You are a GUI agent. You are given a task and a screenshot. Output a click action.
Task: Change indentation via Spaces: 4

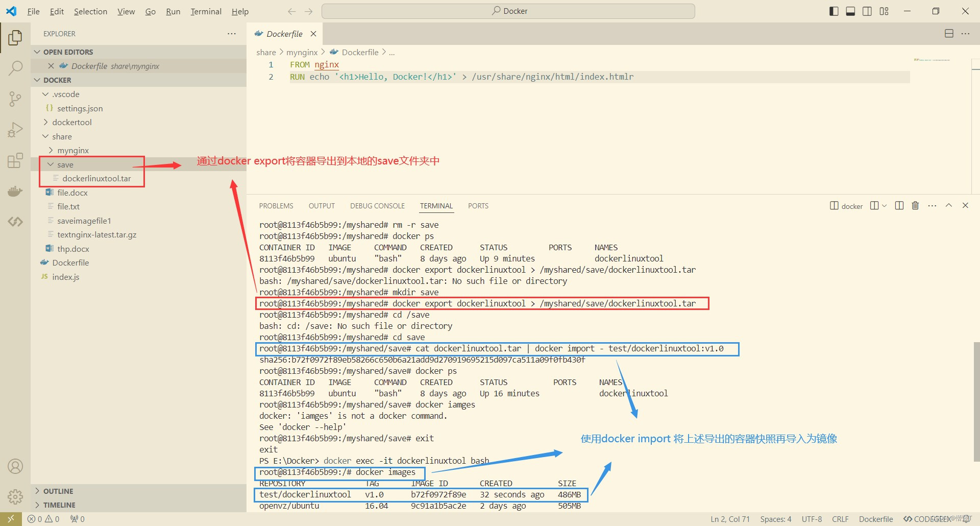click(776, 519)
